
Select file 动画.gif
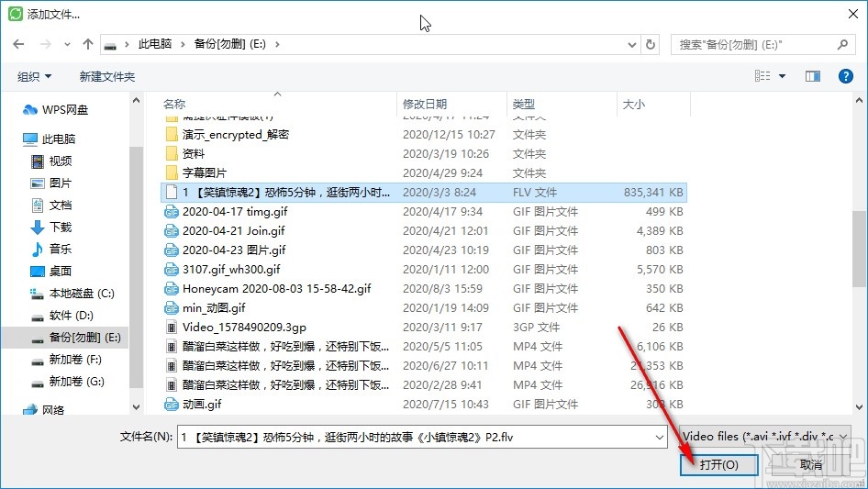(x=193, y=405)
